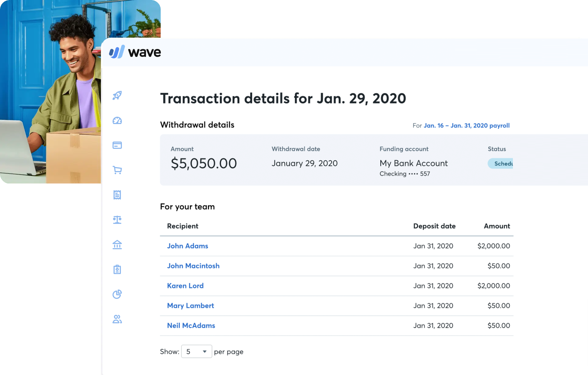Open the people sidebar icon
The image size is (588, 375).
pyautogui.click(x=117, y=319)
